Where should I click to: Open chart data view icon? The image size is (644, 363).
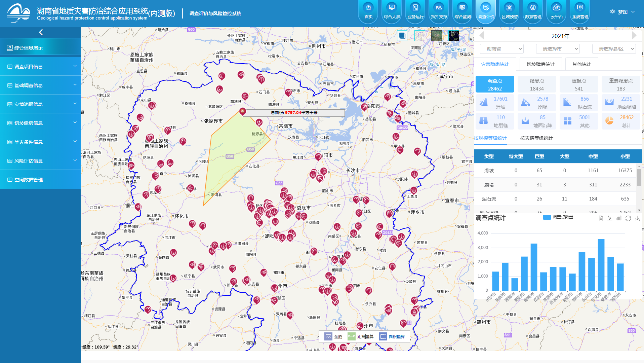coord(601,218)
